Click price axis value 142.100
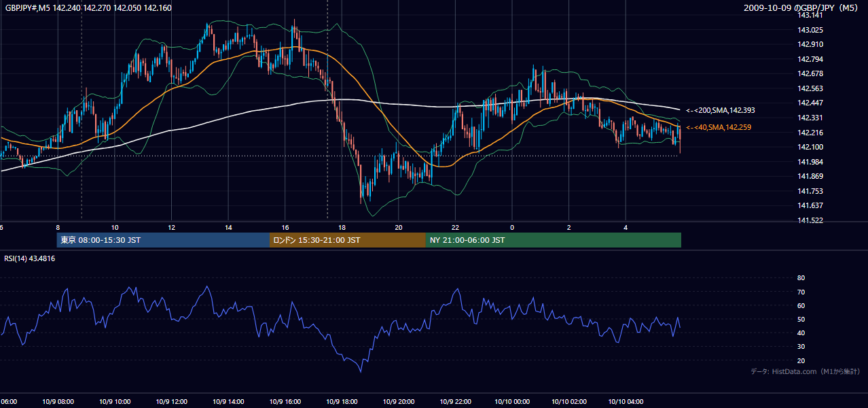 pos(810,147)
